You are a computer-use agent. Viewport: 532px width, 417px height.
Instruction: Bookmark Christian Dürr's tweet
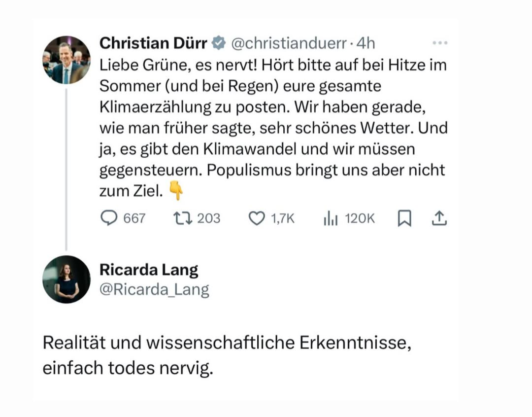(x=404, y=218)
